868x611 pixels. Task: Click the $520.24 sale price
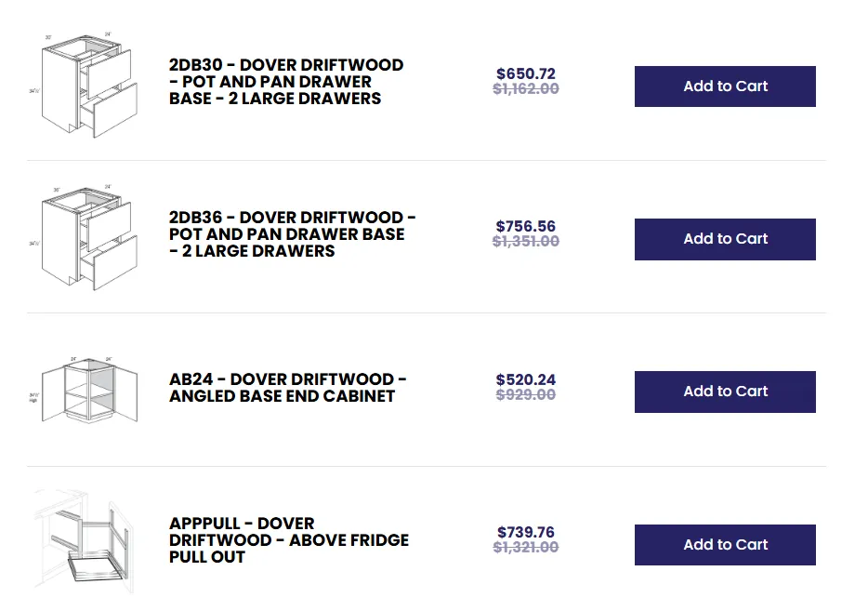tap(526, 379)
